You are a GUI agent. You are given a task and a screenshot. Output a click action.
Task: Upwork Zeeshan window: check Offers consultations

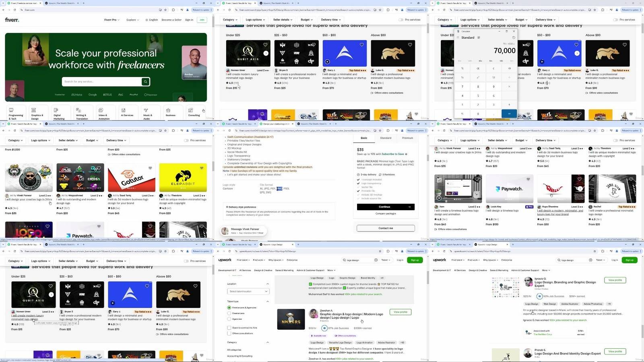pos(229,333)
